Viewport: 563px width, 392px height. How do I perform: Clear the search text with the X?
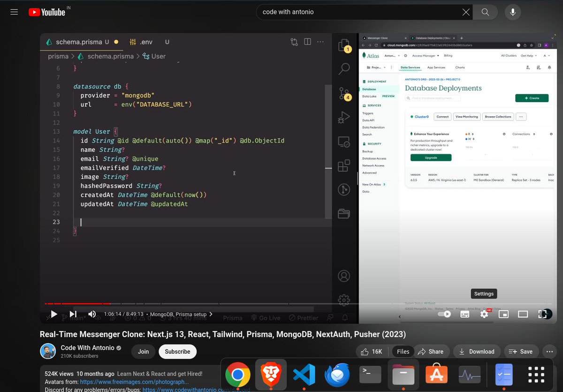tap(466, 12)
